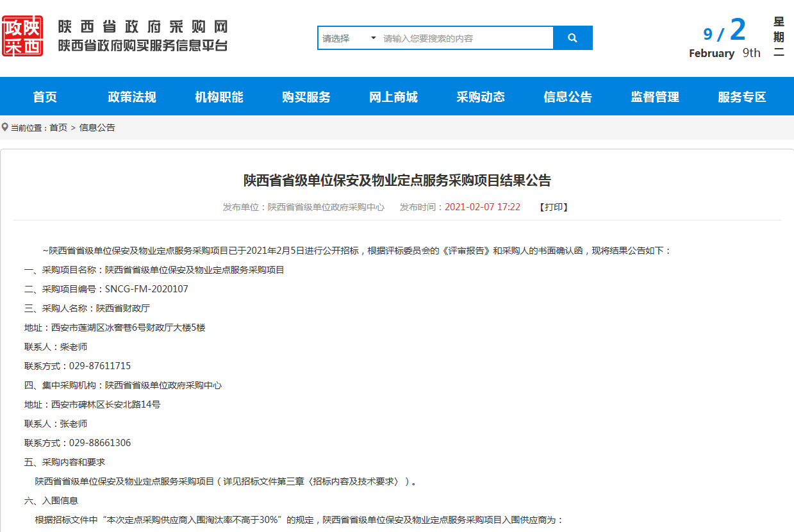Type in the search content field
This screenshot has width=794, height=532.
coord(466,38)
